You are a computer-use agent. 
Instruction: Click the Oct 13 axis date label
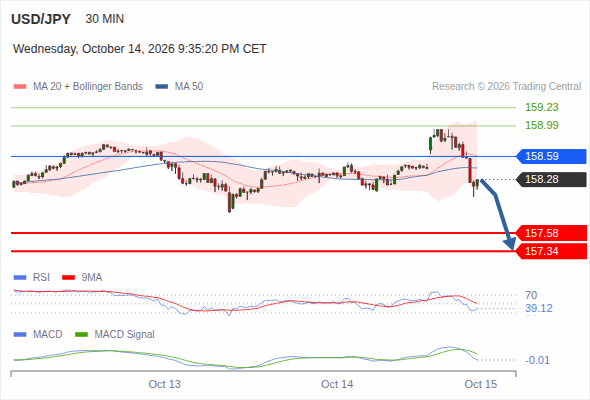tap(164, 384)
